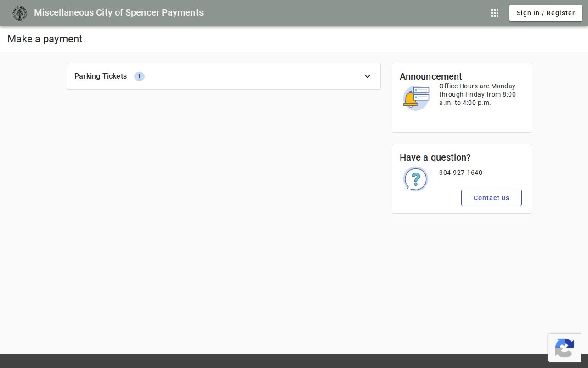
Task: Click the Make a payment heading
Action: tap(45, 39)
